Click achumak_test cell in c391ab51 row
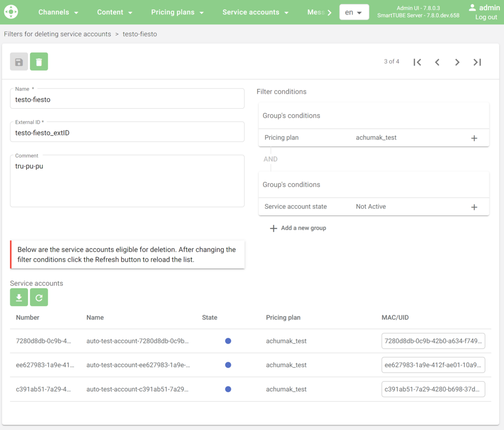The width and height of the screenshot is (504, 430). tap(286, 389)
